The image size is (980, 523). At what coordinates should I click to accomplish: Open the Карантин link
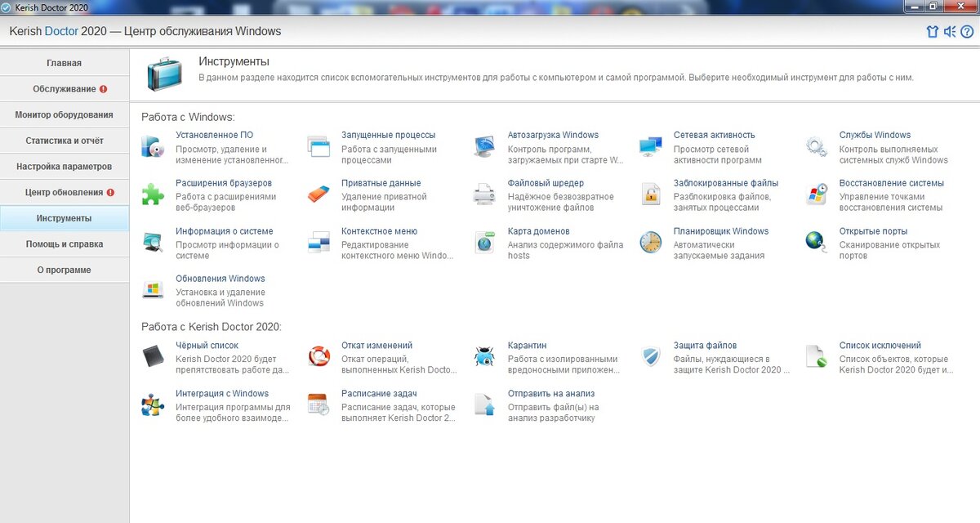click(527, 346)
